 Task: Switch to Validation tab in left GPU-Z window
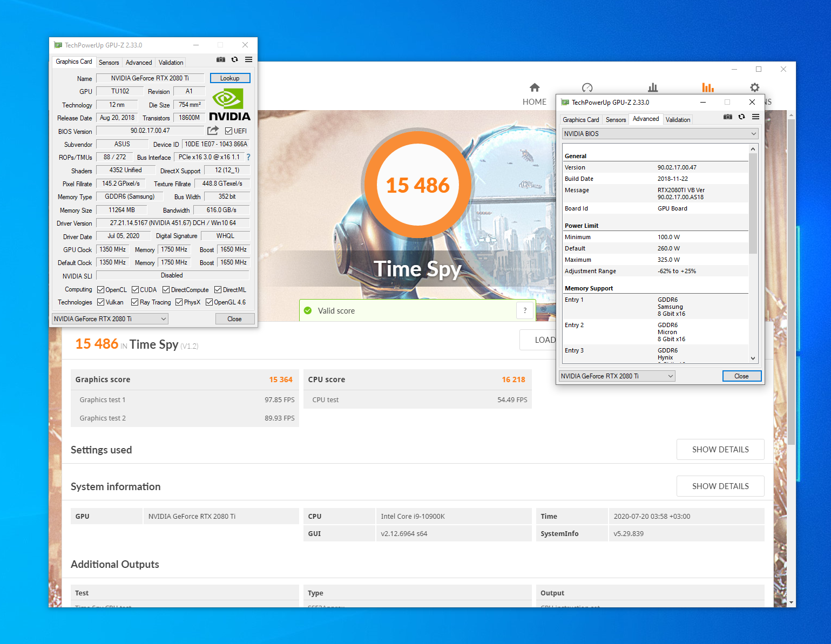pyautogui.click(x=171, y=63)
